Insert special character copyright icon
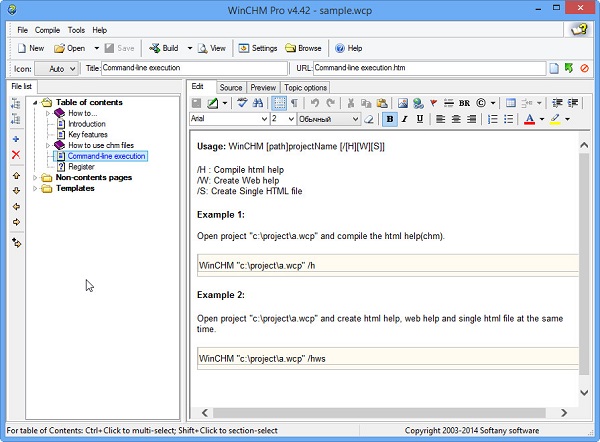The height and width of the screenshot is (442, 600). pos(481,103)
